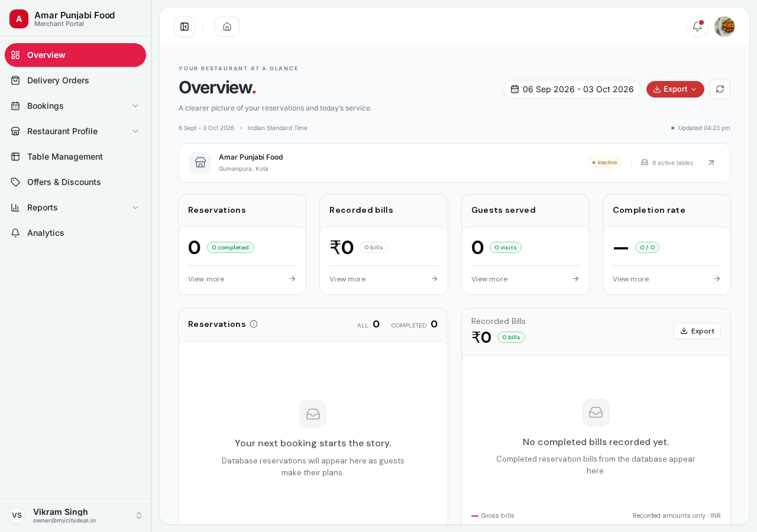Open the red Export dropdown
The width and height of the screenshot is (757, 532).
675,89
